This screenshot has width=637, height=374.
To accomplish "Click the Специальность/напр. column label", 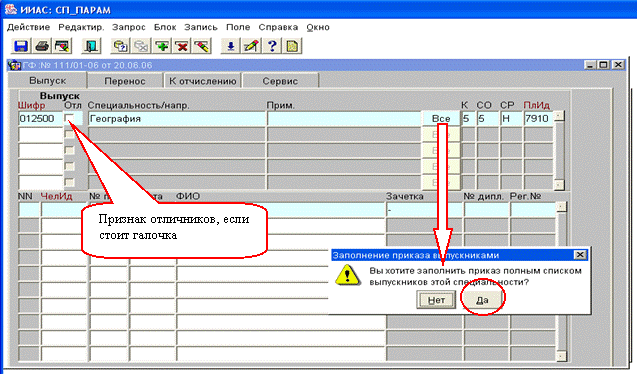I will [x=139, y=105].
